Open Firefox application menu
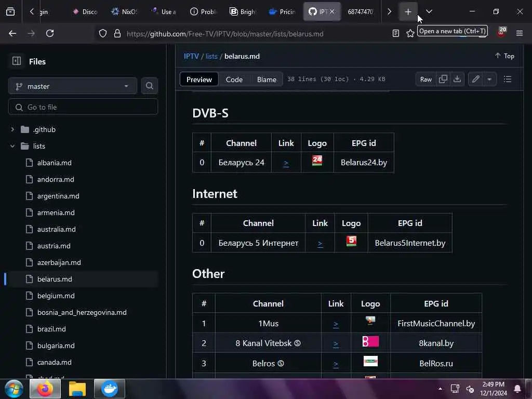The image size is (532, 399). click(519, 33)
